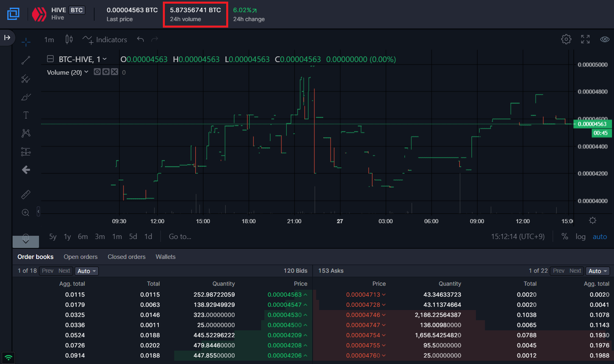Switch to the Open orders tab
614x364 pixels.
(x=80, y=257)
